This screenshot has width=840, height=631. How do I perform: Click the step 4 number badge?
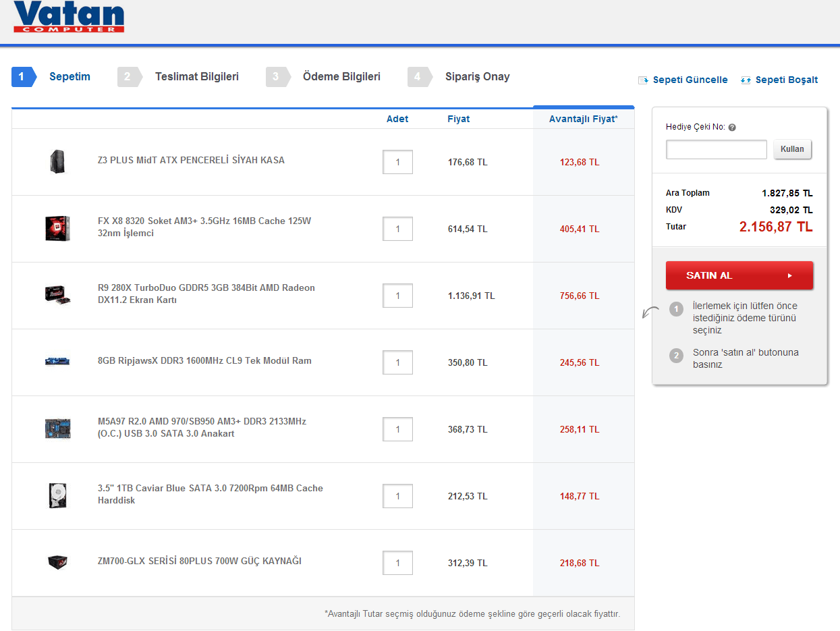click(x=419, y=77)
